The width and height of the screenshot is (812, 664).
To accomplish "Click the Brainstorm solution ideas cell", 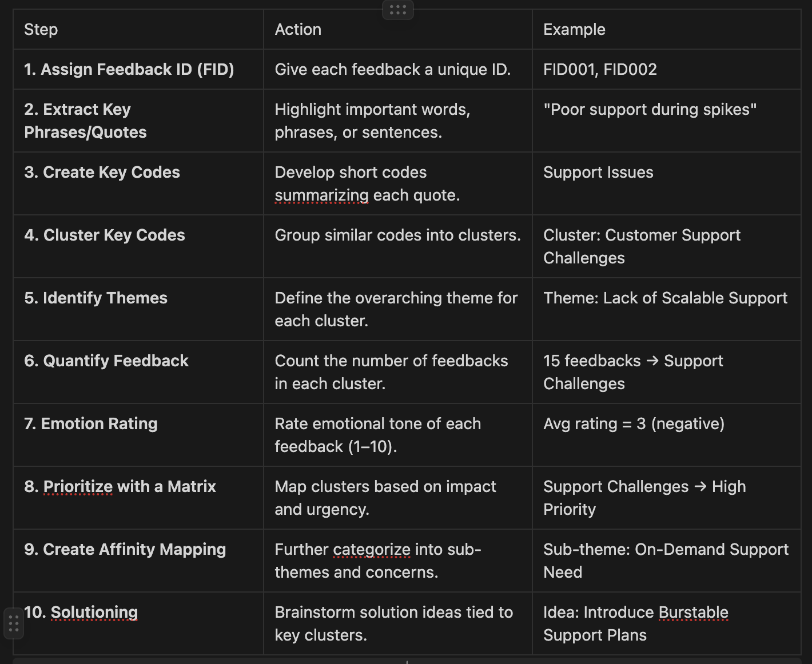I will (x=398, y=623).
